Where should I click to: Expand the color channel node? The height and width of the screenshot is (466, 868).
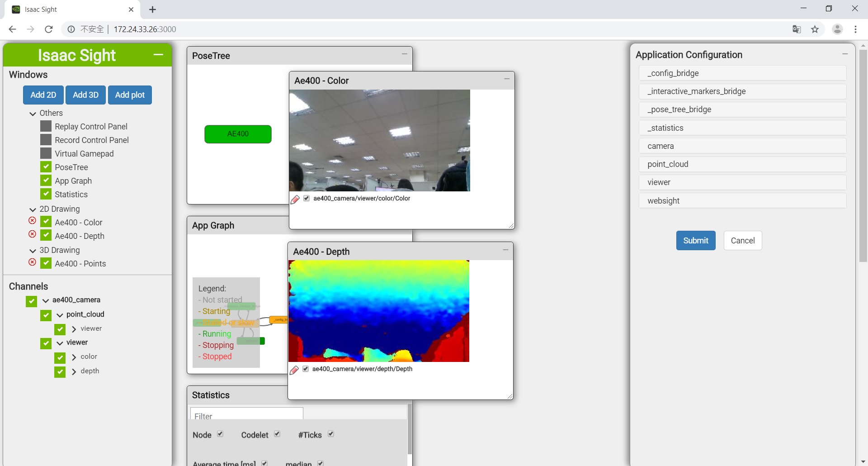74,357
